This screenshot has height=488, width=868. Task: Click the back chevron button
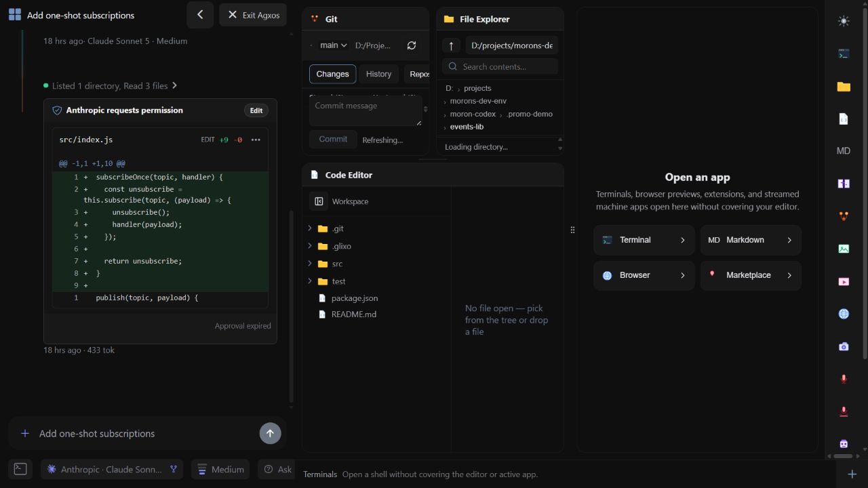pyautogui.click(x=200, y=14)
